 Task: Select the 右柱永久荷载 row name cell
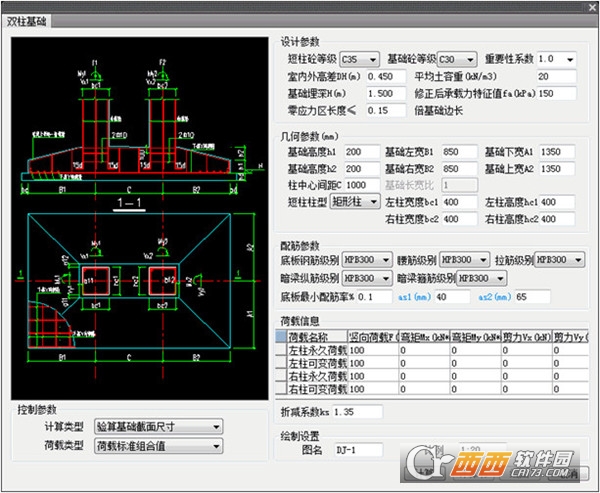pyautogui.click(x=317, y=376)
